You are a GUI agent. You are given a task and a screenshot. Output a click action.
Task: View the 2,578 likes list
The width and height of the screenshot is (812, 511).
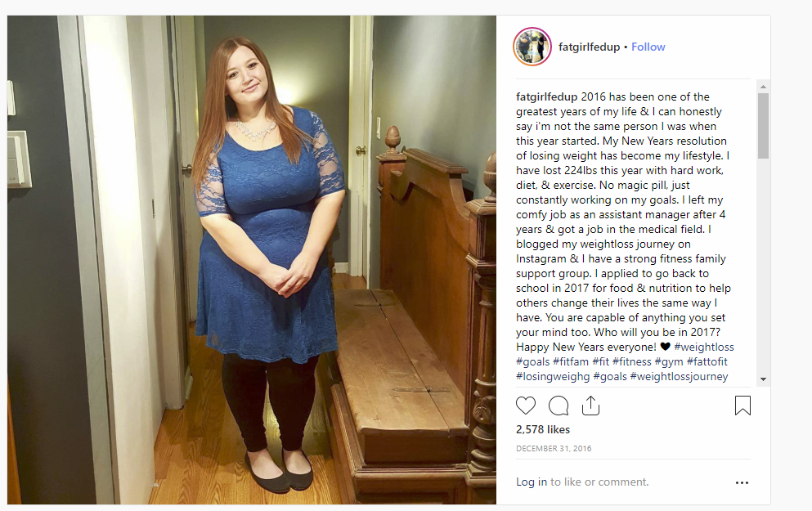pyautogui.click(x=543, y=429)
